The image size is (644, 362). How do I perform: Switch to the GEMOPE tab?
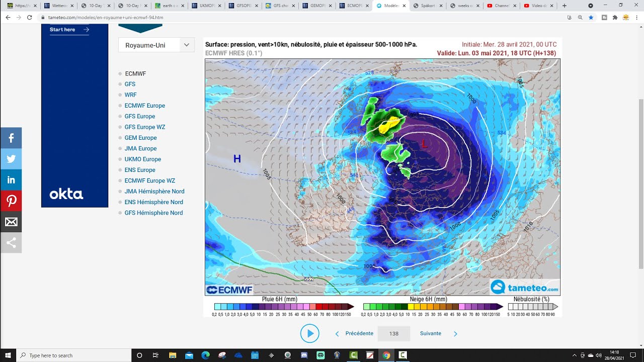[x=316, y=6]
